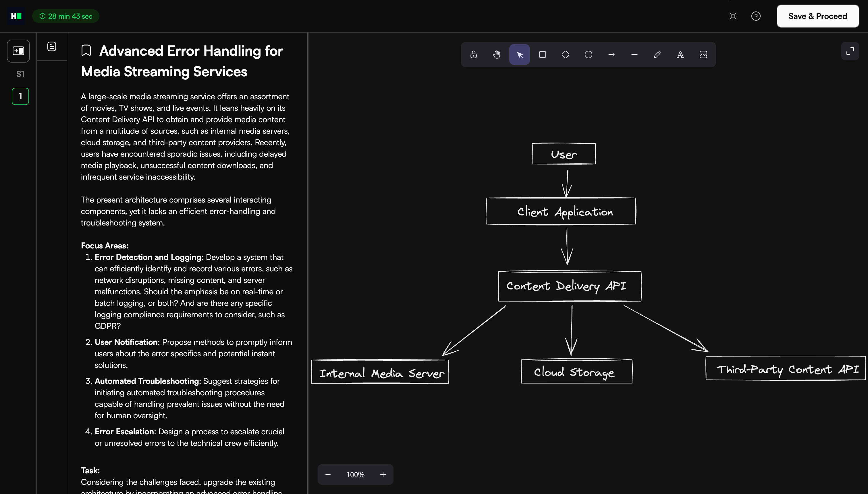This screenshot has width=868, height=494.
Task: Bookmark this question
Action: [x=86, y=50]
